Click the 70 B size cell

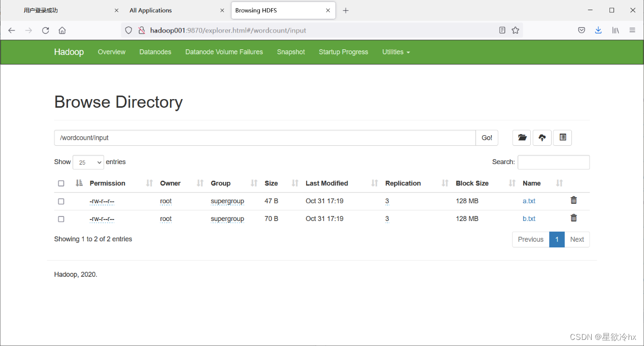click(x=272, y=219)
